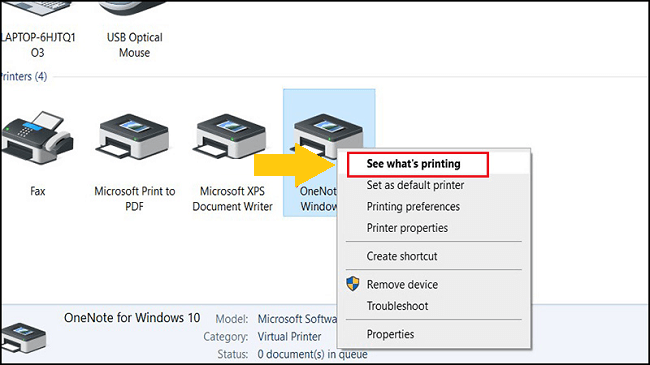Click the printer thumbnail in the details pane
Viewport: 650px width, 365px height.
[x=24, y=338]
